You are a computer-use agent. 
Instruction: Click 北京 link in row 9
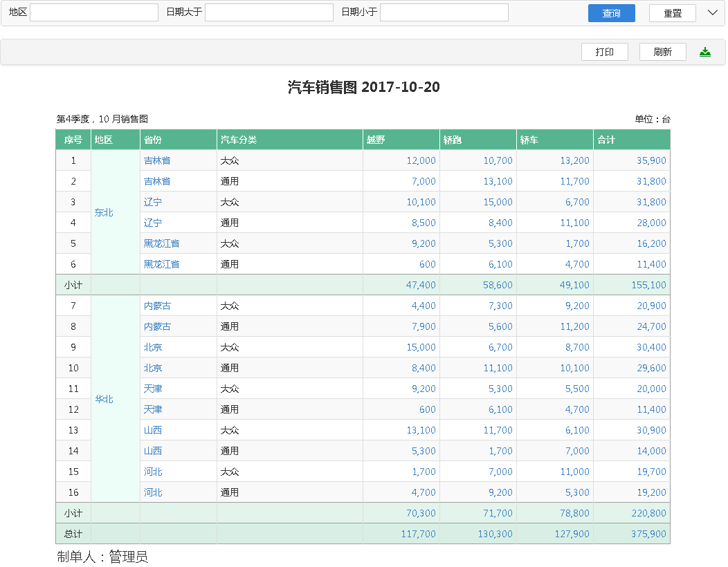click(153, 347)
